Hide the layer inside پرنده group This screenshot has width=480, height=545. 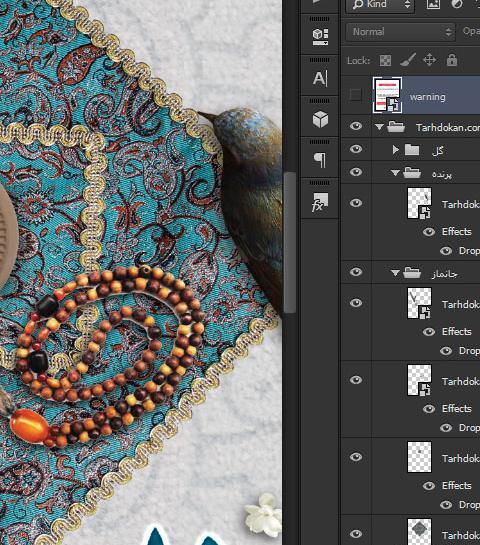tap(356, 203)
